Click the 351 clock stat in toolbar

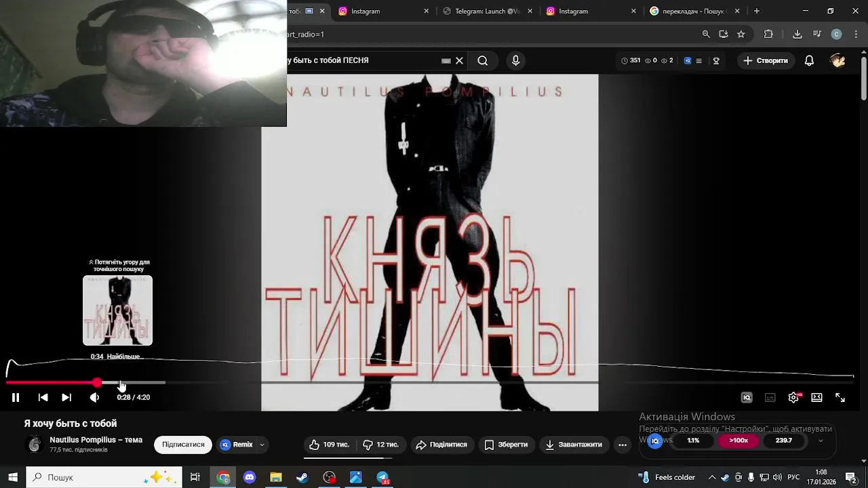click(631, 60)
